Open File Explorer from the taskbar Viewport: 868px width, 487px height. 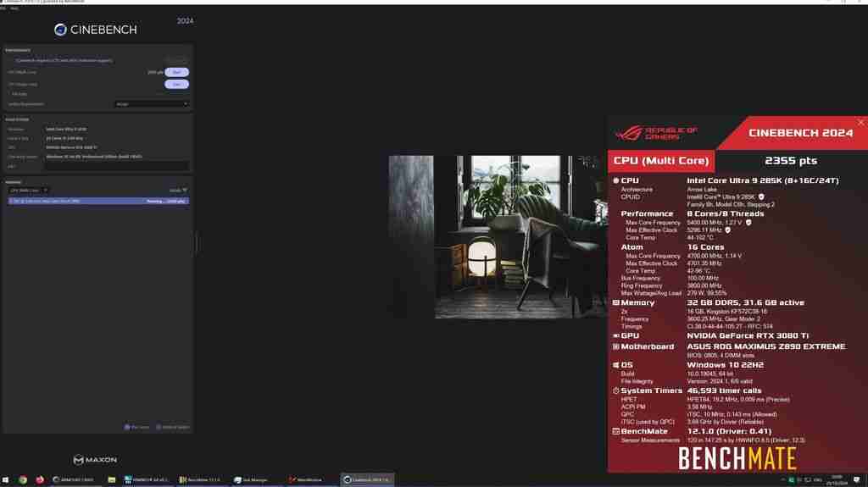coord(111,480)
